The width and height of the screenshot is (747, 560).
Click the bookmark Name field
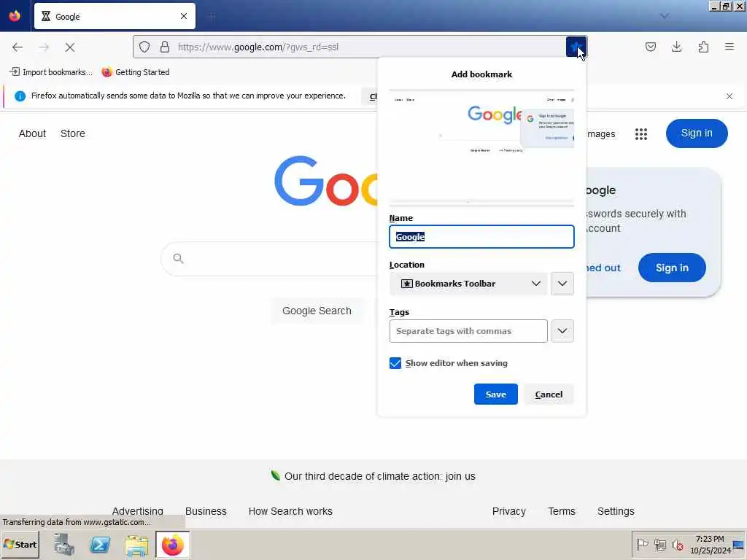click(481, 237)
